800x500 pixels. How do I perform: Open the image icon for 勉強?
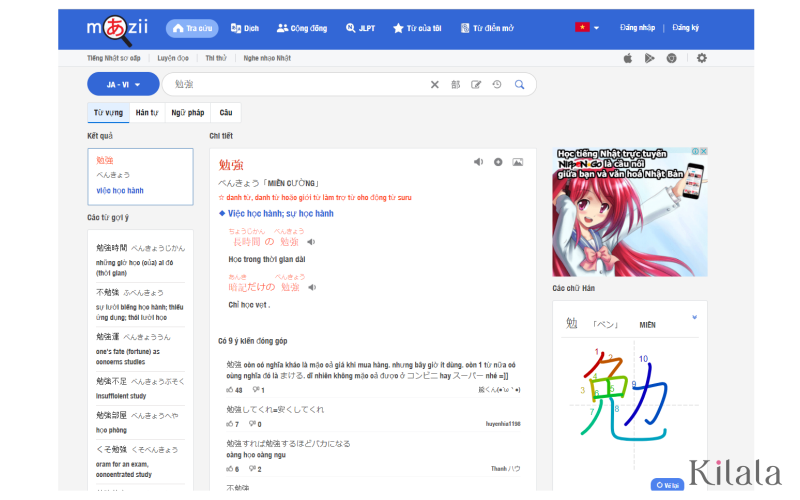pos(517,162)
